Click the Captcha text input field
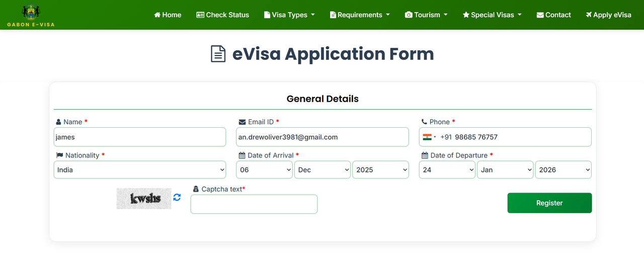 click(x=254, y=204)
